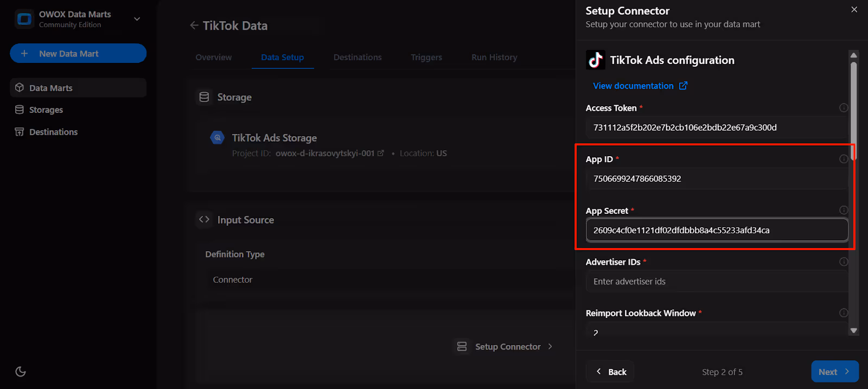Switch to the Overview tab

(x=213, y=57)
